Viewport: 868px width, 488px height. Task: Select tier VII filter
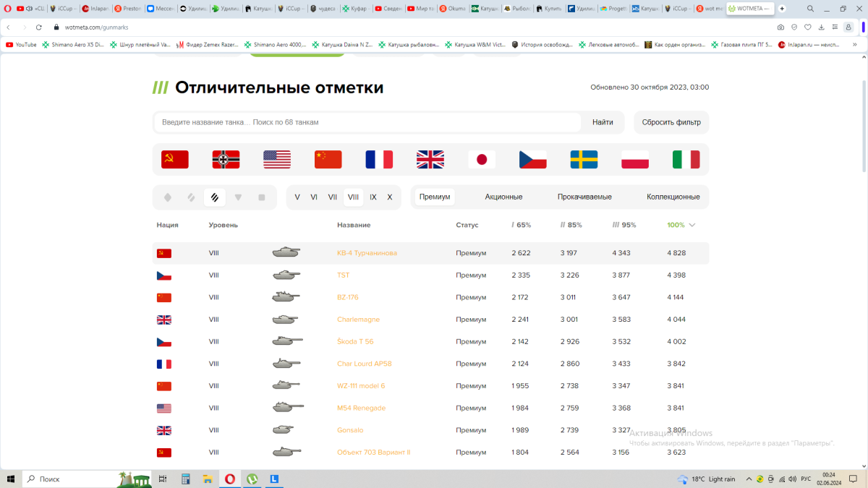333,197
